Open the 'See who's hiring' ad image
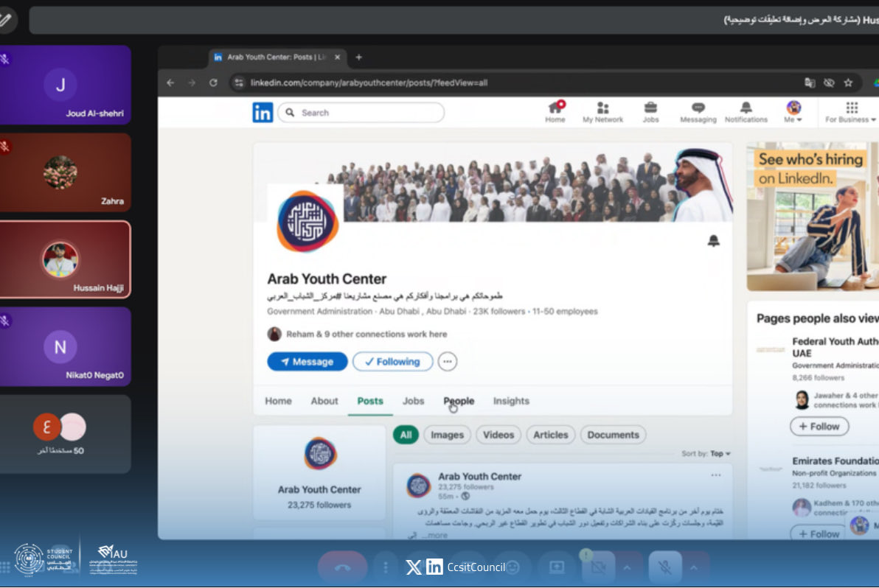Viewport: 879px width, 588px height. pyautogui.click(x=813, y=216)
